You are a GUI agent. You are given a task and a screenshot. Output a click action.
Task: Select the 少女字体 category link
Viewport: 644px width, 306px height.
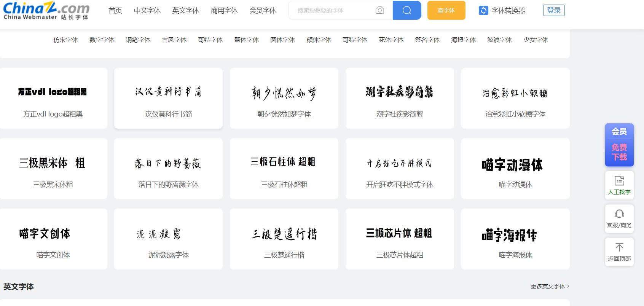[x=536, y=40]
